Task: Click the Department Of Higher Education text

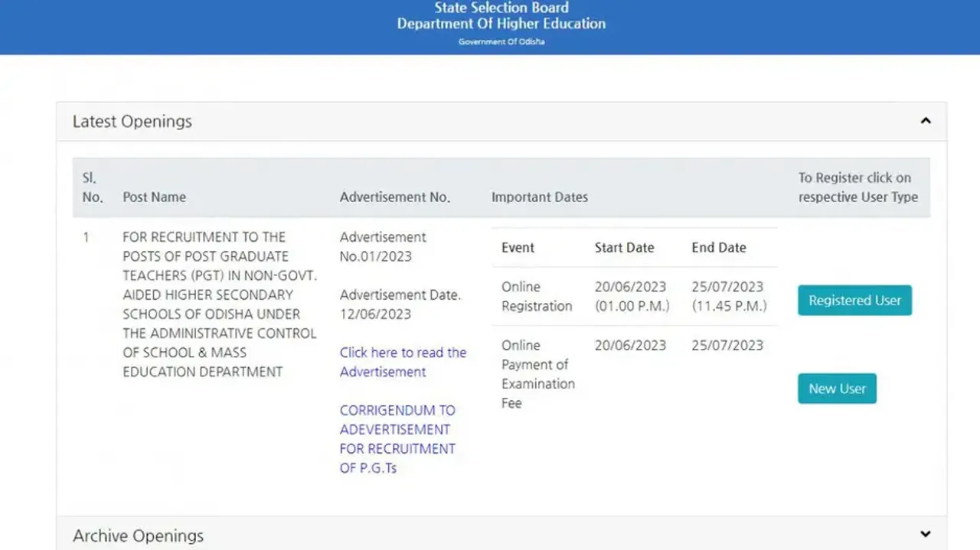Action: tap(501, 24)
